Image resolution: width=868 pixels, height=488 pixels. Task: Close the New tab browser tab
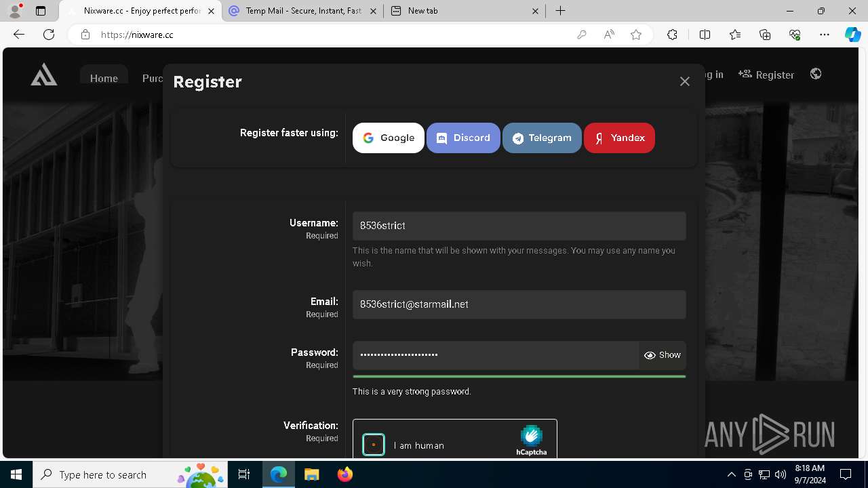[x=535, y=11]
